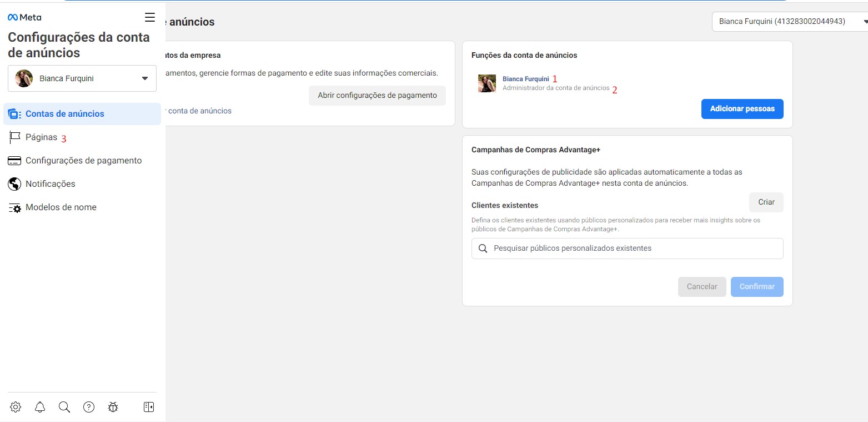Open Configurações de pagamento in the sidebar
The height and width of the screenshot is (422, 868).
(82, 161)
